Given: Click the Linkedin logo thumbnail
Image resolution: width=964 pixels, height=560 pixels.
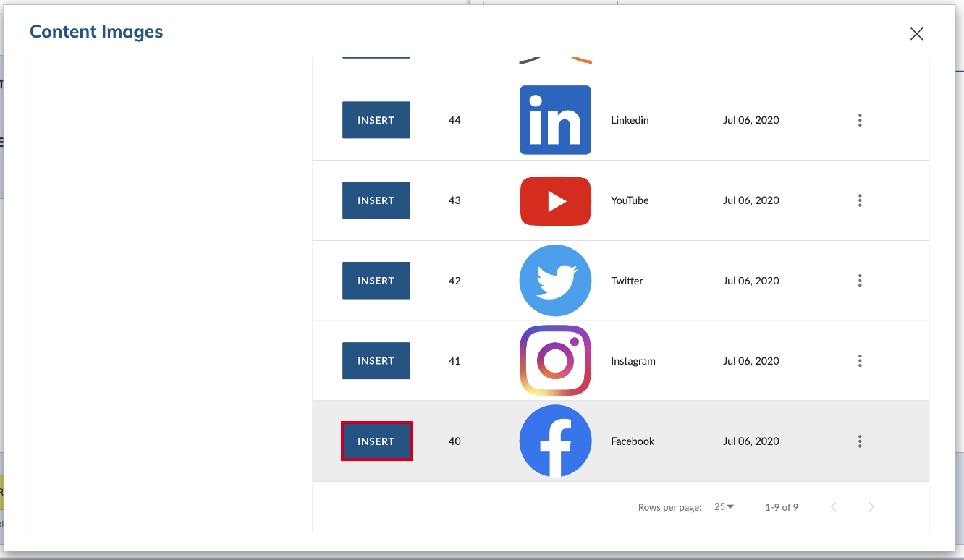Looking at the screenshot, I should tap(555, 120).
